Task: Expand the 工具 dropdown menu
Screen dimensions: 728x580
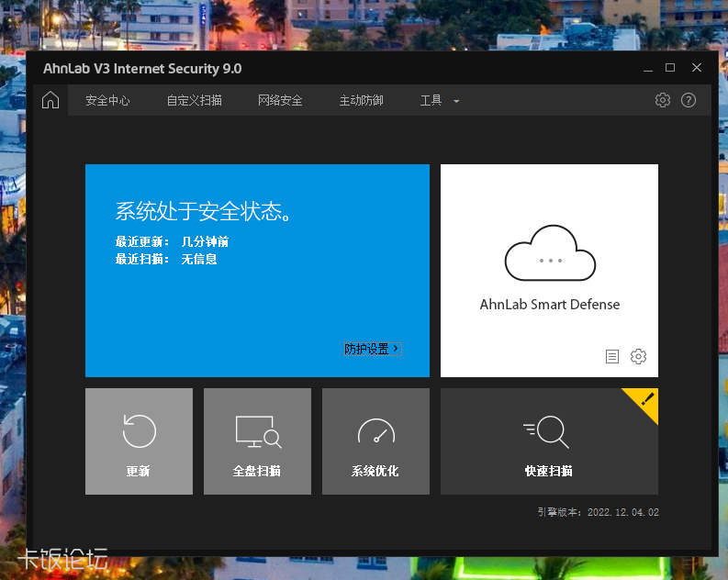Action: coord(439,100)
